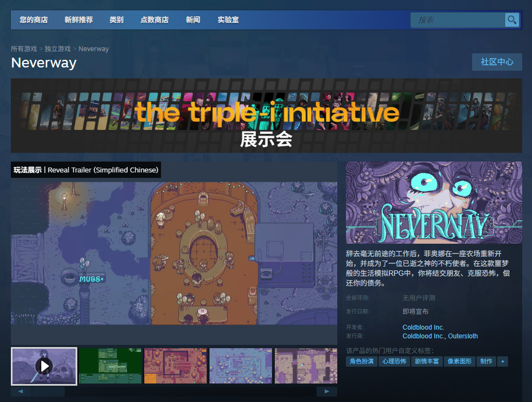The height and width of the screenshot is (402, 532).
Task: Open the 社区中心 community hub
Action: point(497,61)
